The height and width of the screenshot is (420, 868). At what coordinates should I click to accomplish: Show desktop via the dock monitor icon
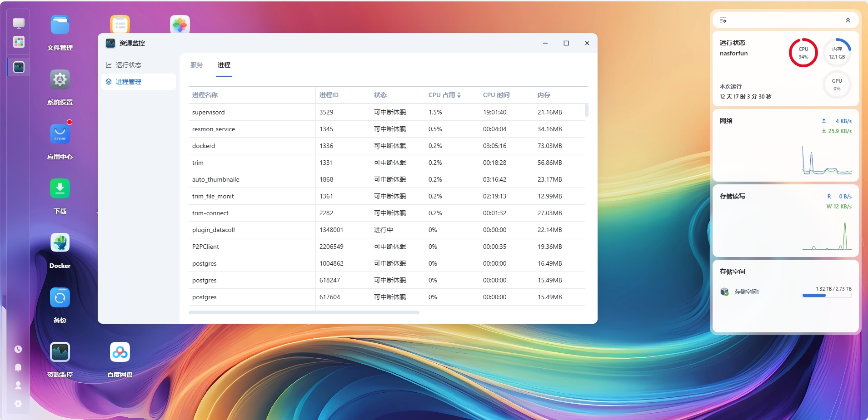pyautogui.click(x=19, y=23)
